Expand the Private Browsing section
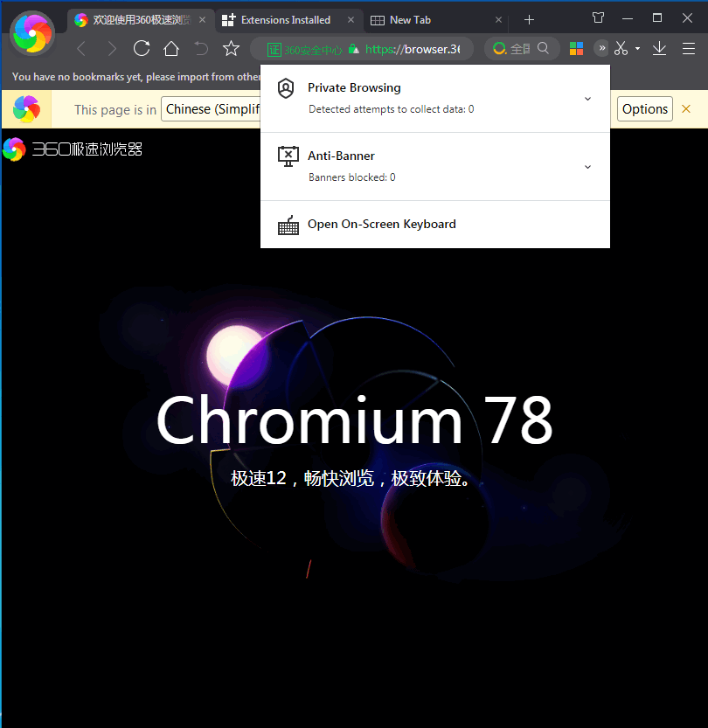The image size is (708, 728). coord(587,99)
